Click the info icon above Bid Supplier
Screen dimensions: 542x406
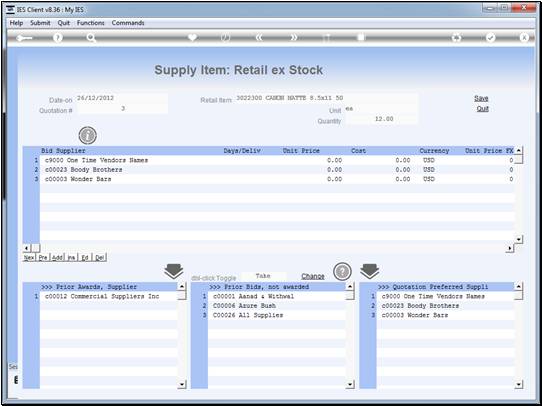pyautogui.click(x=87, y=135)
